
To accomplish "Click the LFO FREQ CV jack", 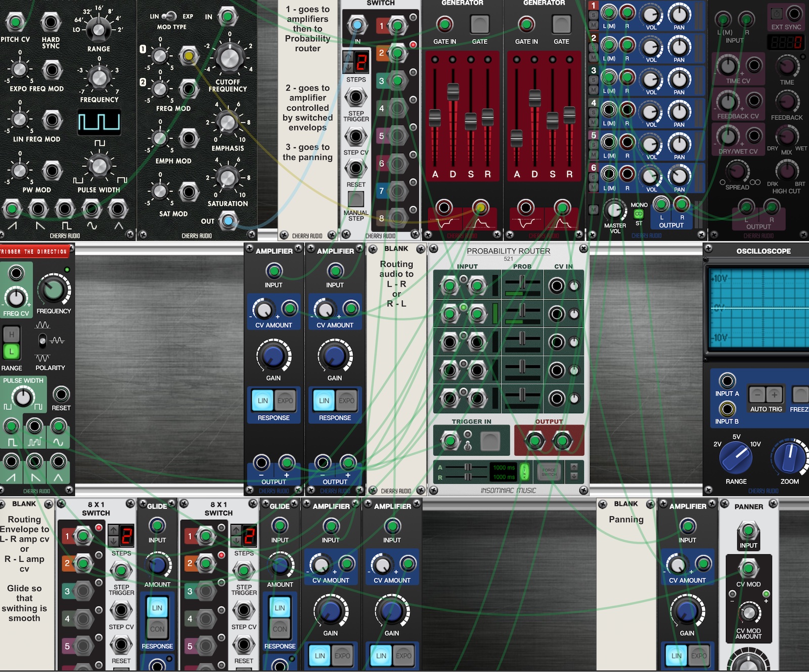I will pyautogui.click(x=17, y=273).
